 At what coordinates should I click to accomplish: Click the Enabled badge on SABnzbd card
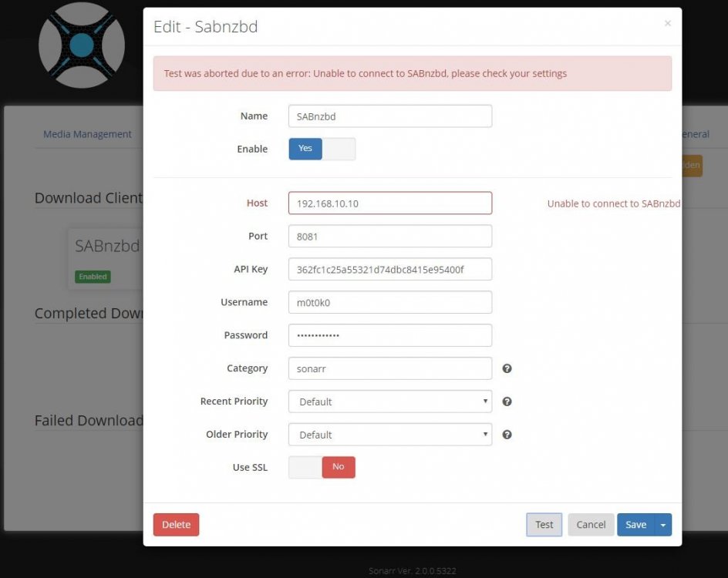click(x=93, y=277)
